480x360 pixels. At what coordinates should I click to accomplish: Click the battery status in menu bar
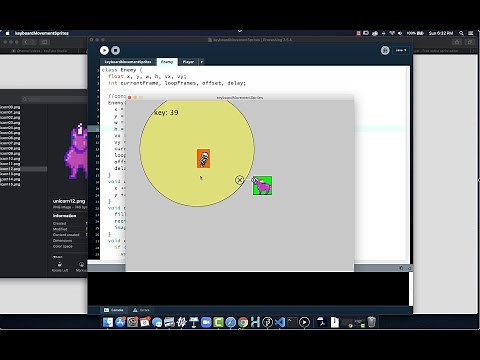(415, 33)
